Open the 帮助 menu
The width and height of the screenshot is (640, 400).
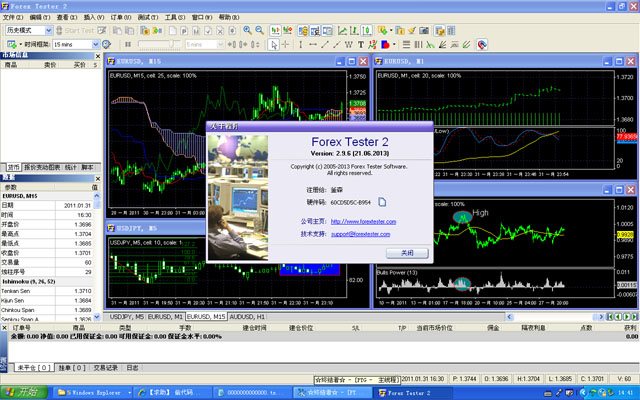click(x=229, y=17)
